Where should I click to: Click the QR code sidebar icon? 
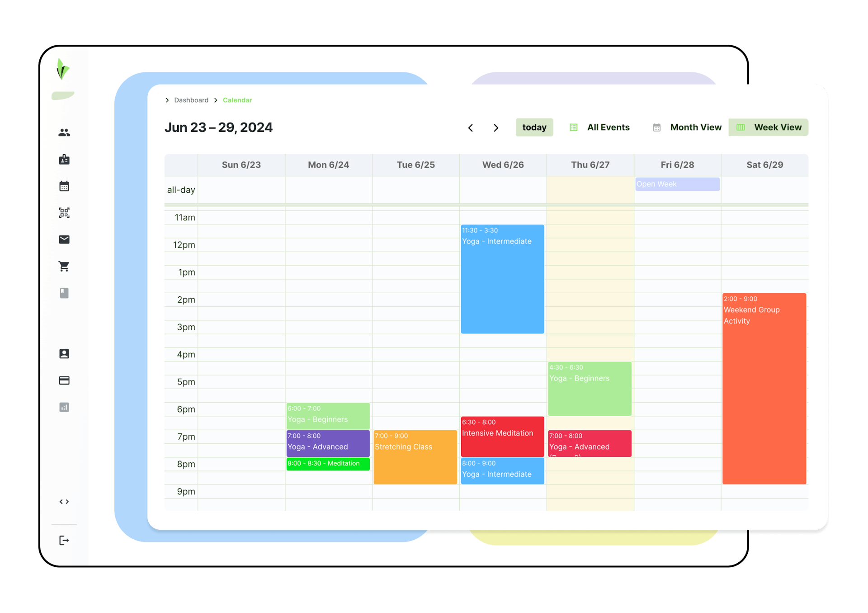[65, 213]
